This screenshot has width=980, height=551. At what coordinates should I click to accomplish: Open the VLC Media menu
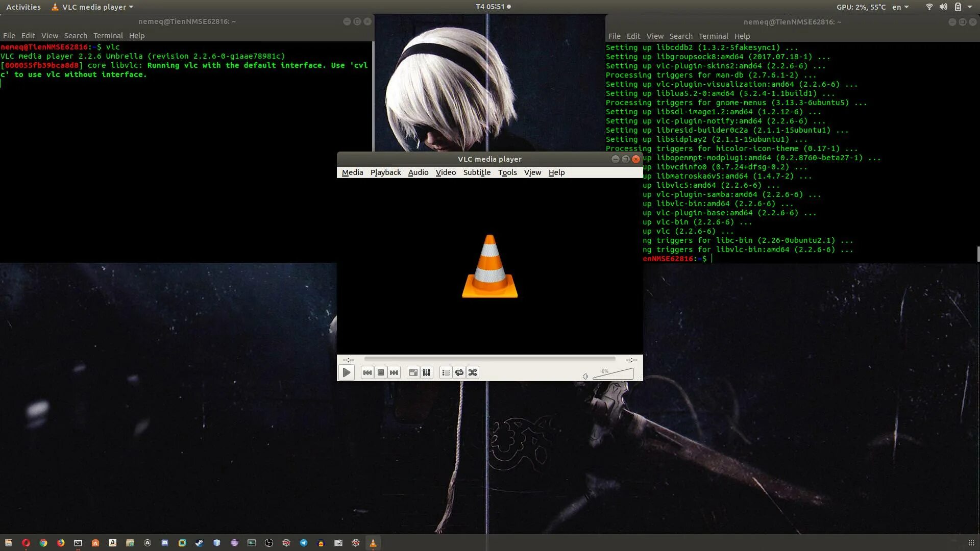[x=352, y=172]
